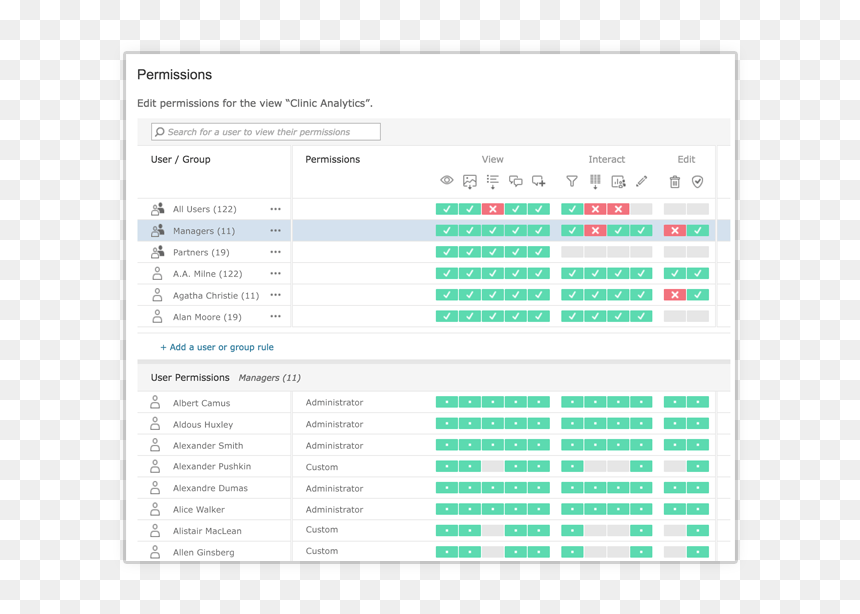860x614 pixels.
Task: Click the person icon next to Allen Ginsberg
Action: click(x=155, y=552)
